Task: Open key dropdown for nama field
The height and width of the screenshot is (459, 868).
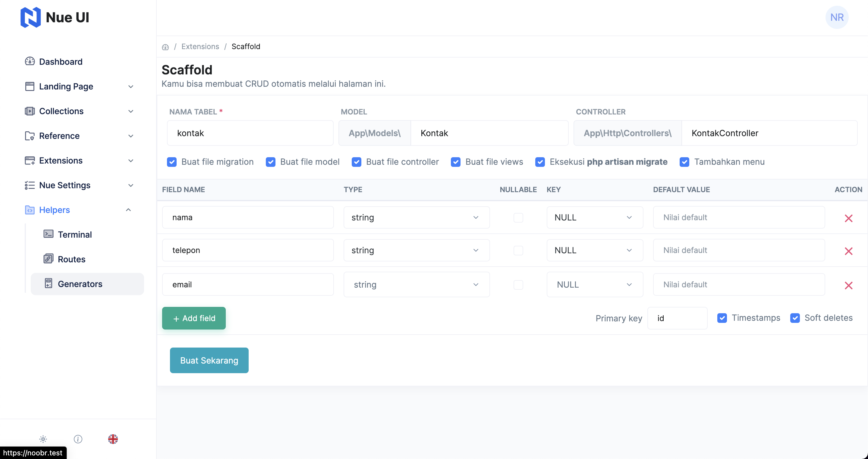Action: [x=595, y=217]
